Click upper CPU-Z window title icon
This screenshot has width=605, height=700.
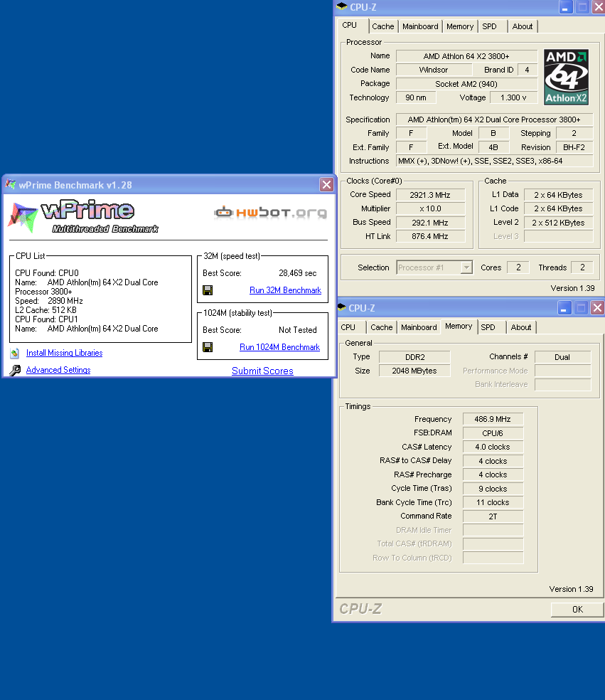pos(342,6)
